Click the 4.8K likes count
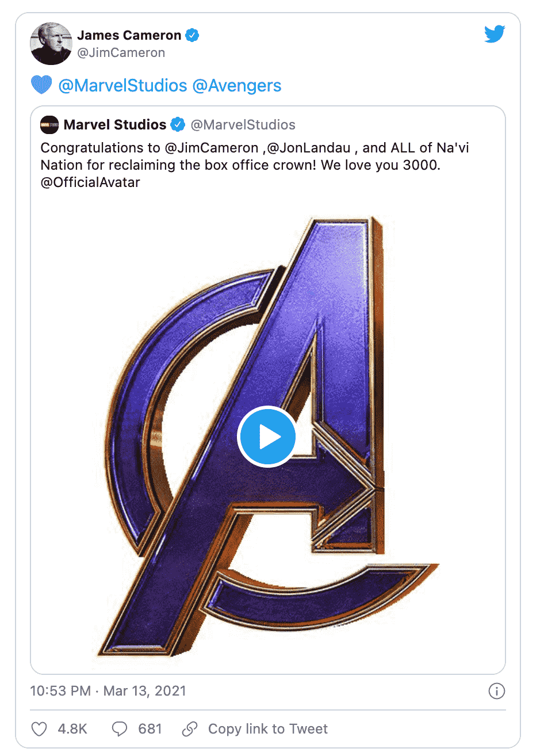This screenshot has height=756, width=544. pos(72,729)
